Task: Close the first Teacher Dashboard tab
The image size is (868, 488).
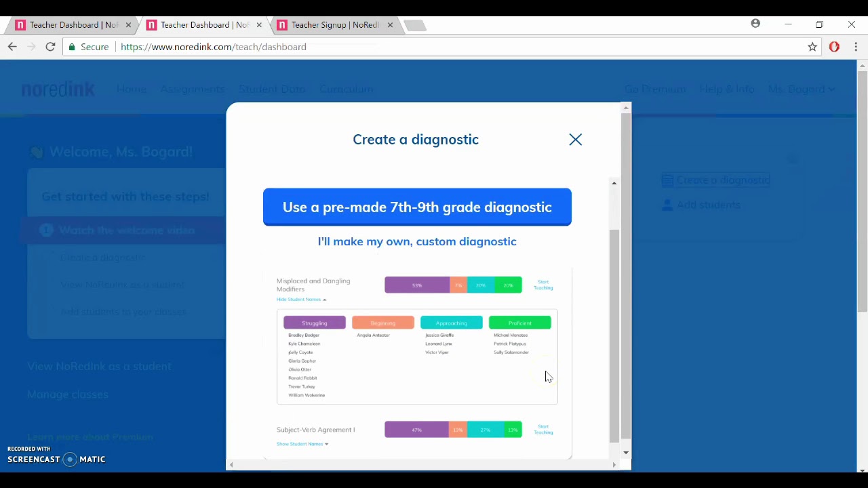Action: tap(128, 25)
